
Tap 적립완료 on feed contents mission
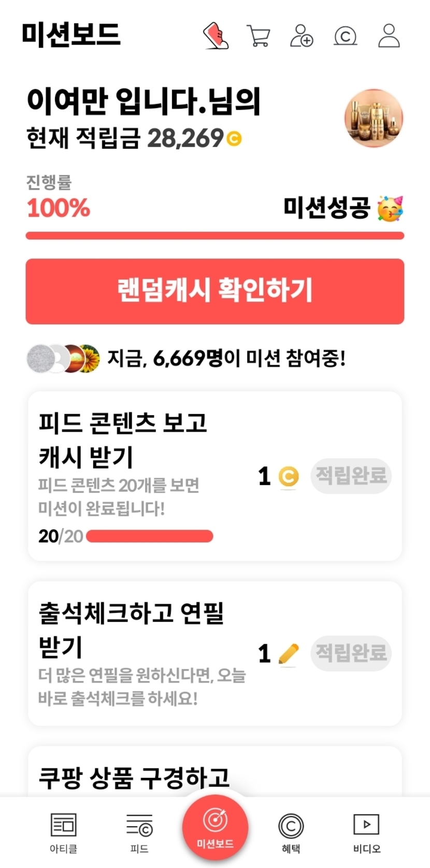pyautogui.click(x=351, y=475)
